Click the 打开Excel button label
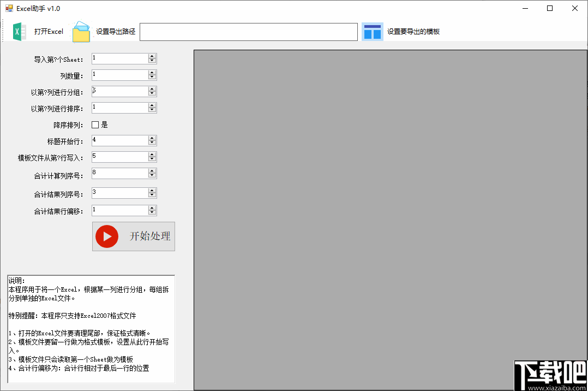Screen dimensions: 588x391 pos(49,31)
